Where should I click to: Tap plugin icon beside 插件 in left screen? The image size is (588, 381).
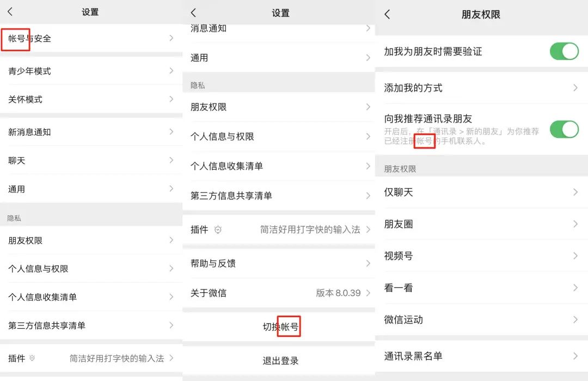tap(32, 358)
